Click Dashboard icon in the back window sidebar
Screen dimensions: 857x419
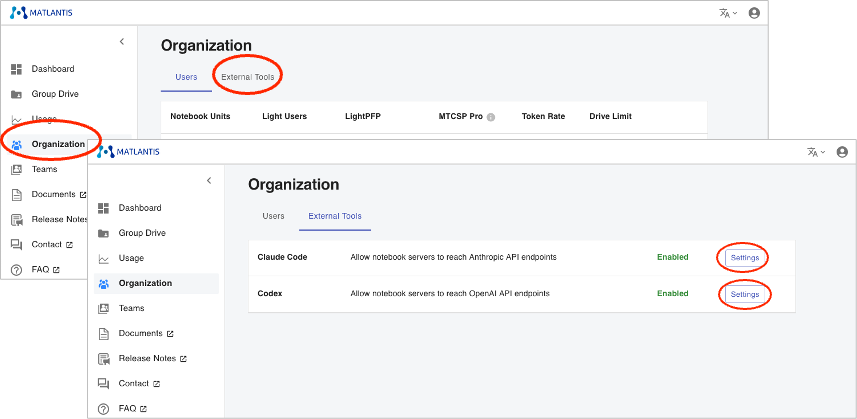coord(16,69)
